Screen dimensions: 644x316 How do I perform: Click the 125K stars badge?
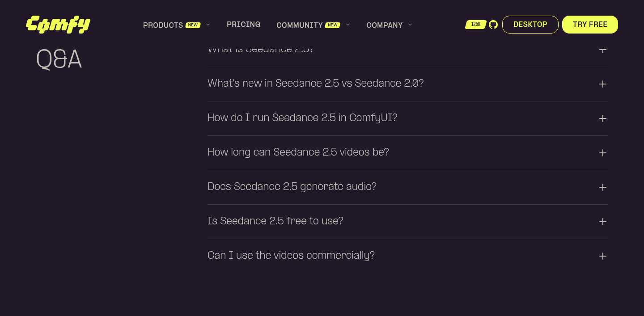(x=476, y=25)
